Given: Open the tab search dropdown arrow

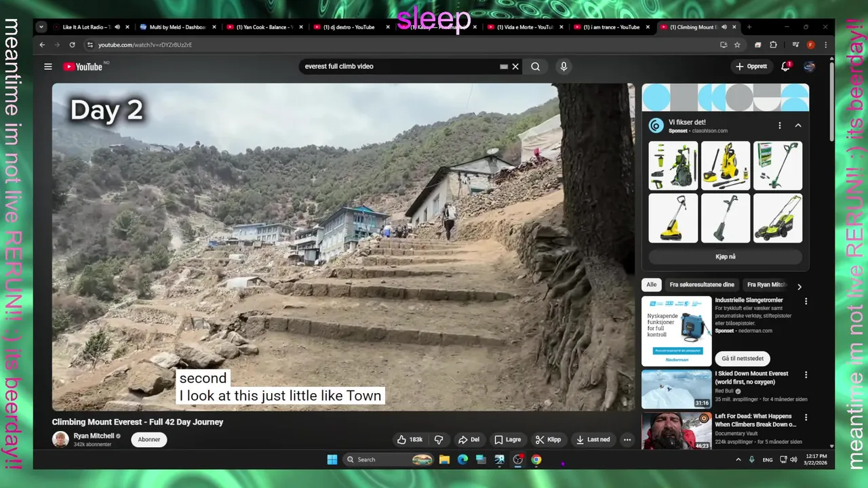Looking at the screenshot, I should click(41, 27).
